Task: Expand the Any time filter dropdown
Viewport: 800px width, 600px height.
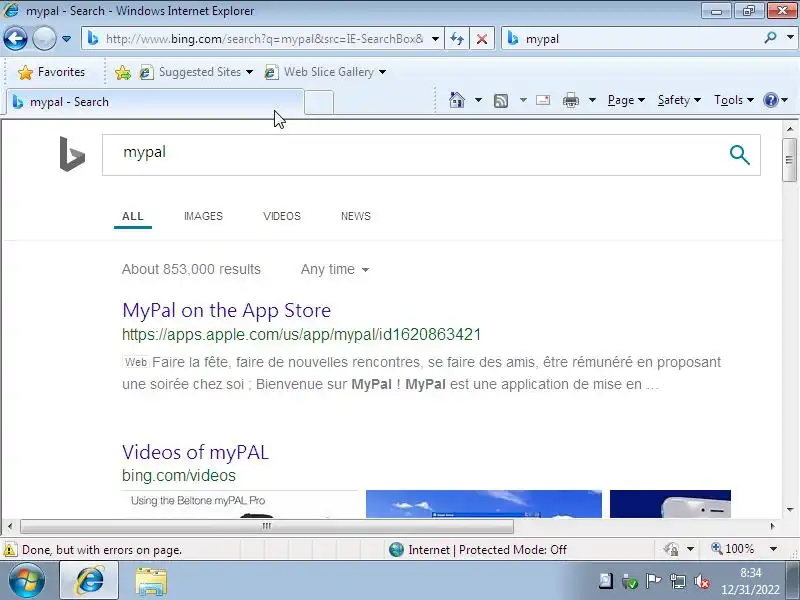Action: point(335,269)
